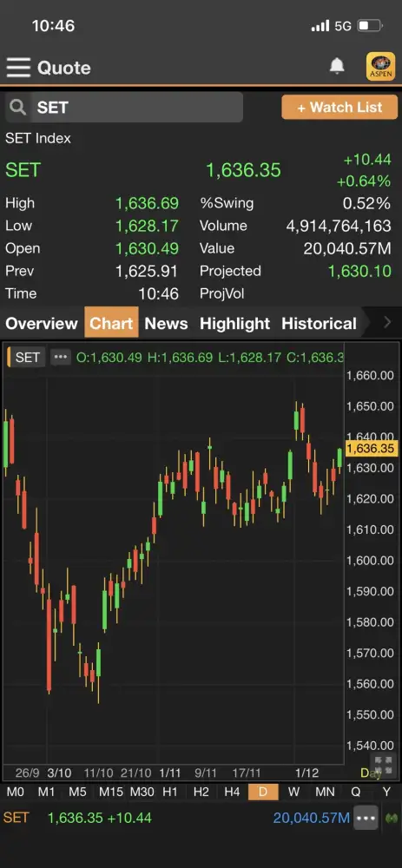Click the 1,636.35 price marker on axis
The width and height of the screenshot is (402, 868).
coord(371,448)
